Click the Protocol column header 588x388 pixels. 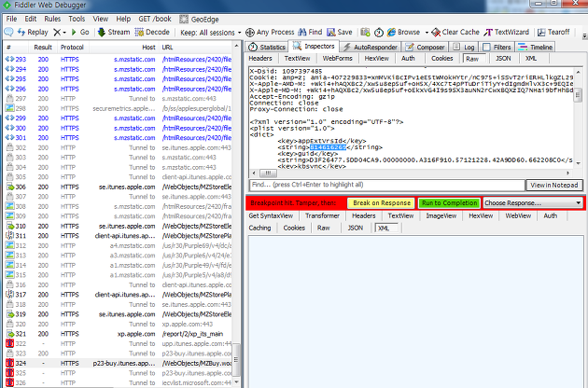point(72,48)
